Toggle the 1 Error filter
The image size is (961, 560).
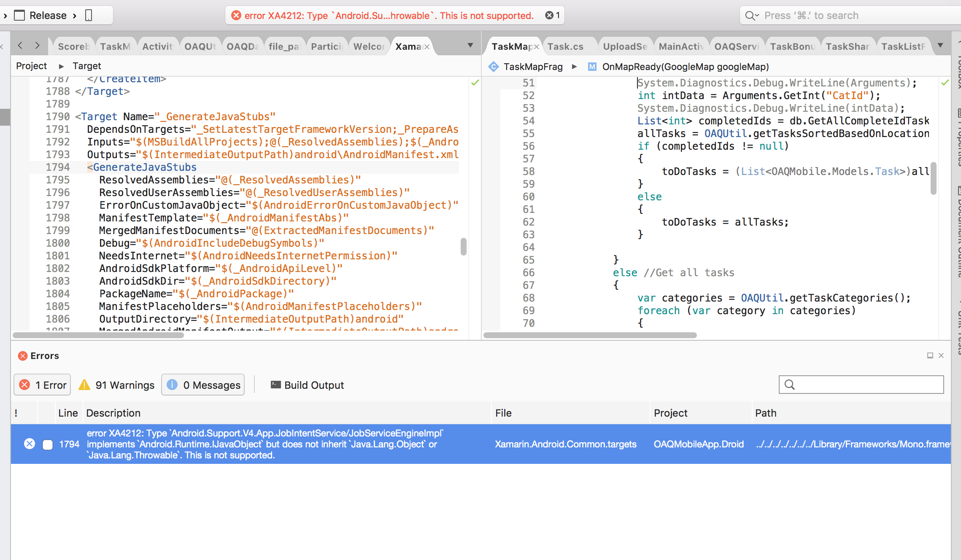[43, 385]
